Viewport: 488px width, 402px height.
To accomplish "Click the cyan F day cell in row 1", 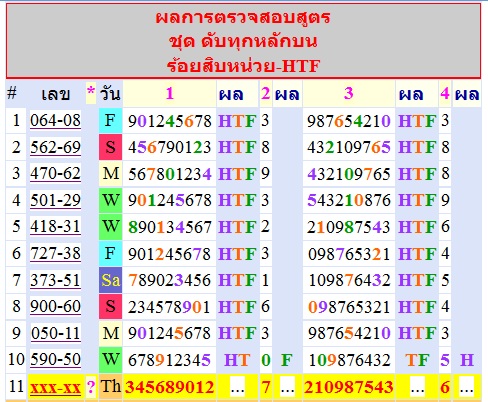I will click(110, 120).
